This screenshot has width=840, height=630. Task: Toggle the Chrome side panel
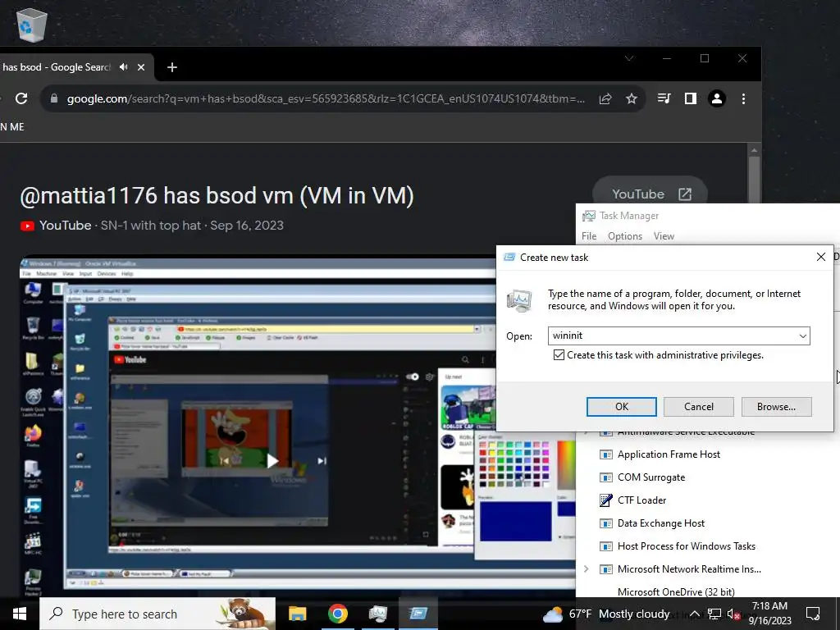[x=691, y=98]
